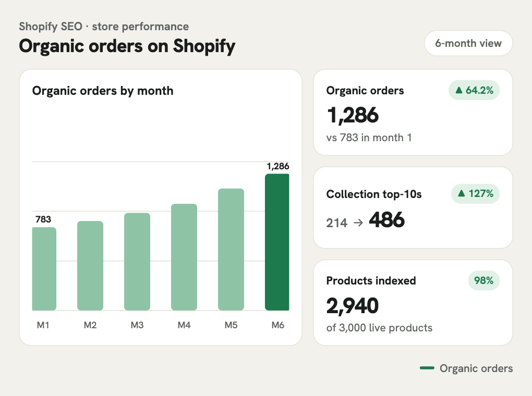532x396 pixels.
Task: Click the 214 starting value
Action: pos(337,223)
